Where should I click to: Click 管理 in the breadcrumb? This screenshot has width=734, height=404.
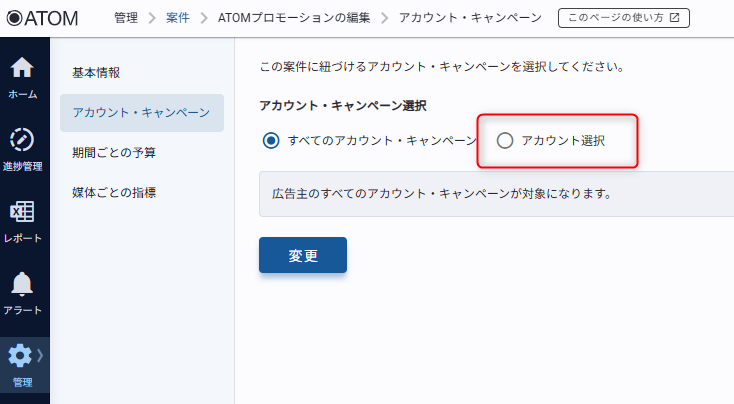point(126,18)
